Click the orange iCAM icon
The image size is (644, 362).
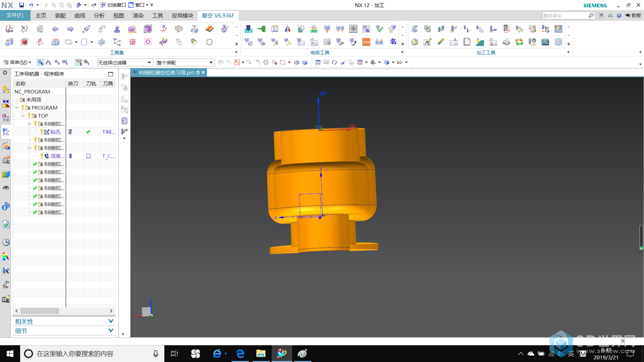coord(366,42)
